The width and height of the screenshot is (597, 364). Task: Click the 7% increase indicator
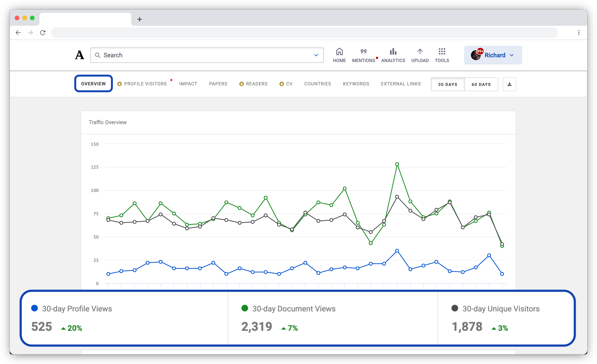(x=289, y=328)
